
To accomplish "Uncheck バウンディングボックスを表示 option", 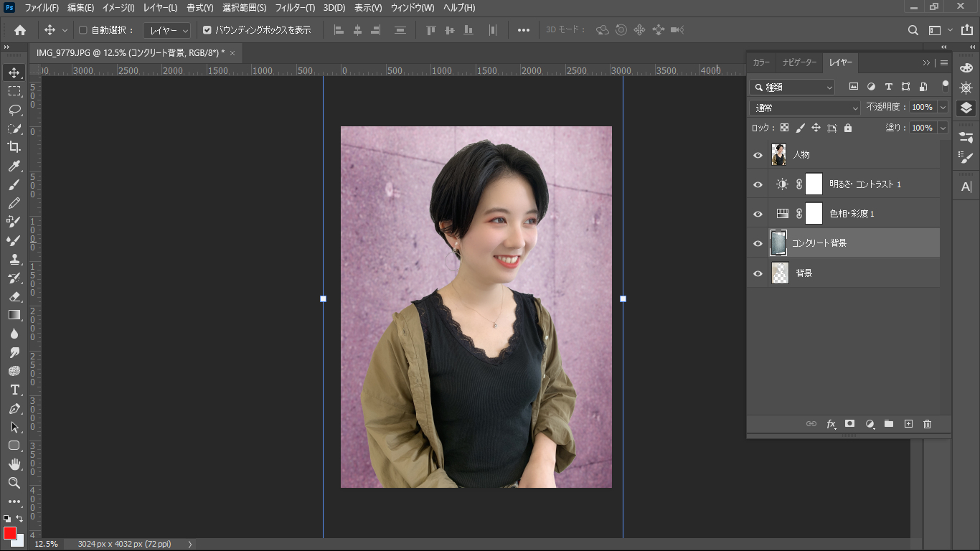I will coord(207,30).
